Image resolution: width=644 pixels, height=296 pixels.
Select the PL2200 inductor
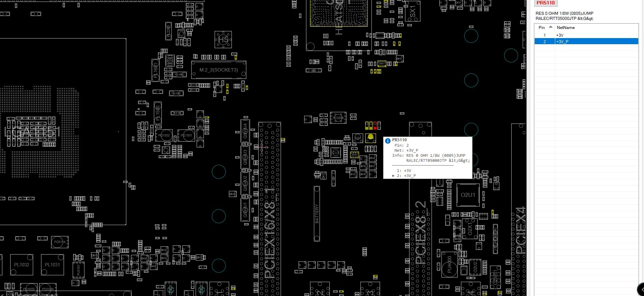(x=168, y=30)
